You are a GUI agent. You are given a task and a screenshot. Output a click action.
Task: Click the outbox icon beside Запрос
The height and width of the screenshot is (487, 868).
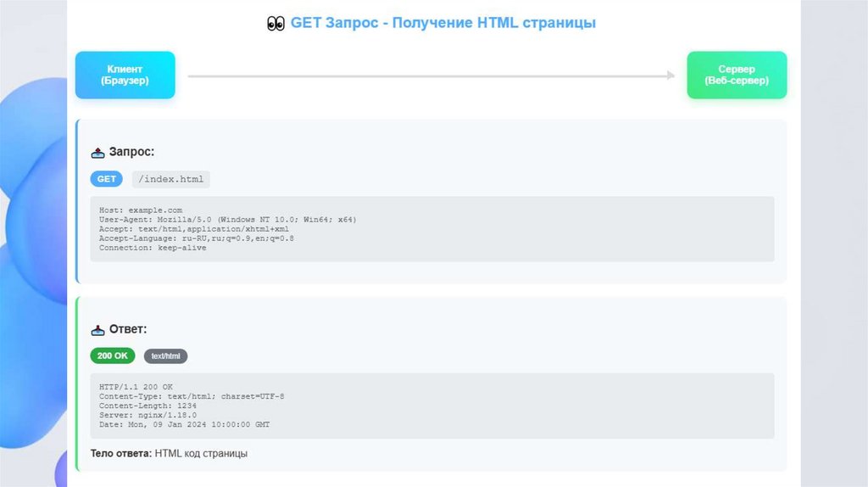point(98,153)
